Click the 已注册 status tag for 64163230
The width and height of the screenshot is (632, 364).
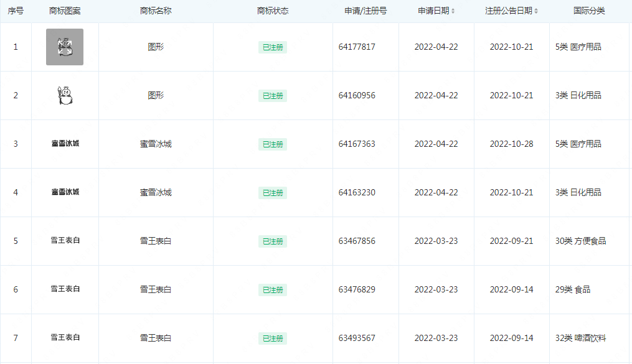(273, 193)
